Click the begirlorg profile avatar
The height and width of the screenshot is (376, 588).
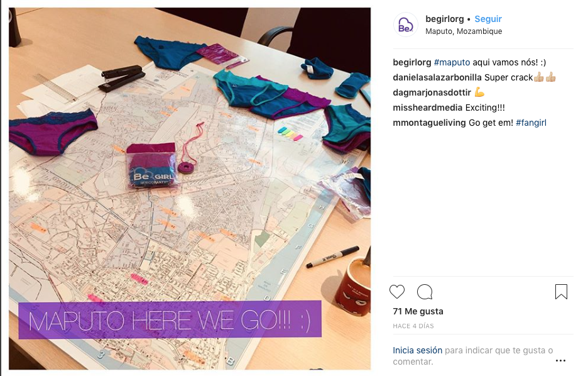click(x=405, y=25)
